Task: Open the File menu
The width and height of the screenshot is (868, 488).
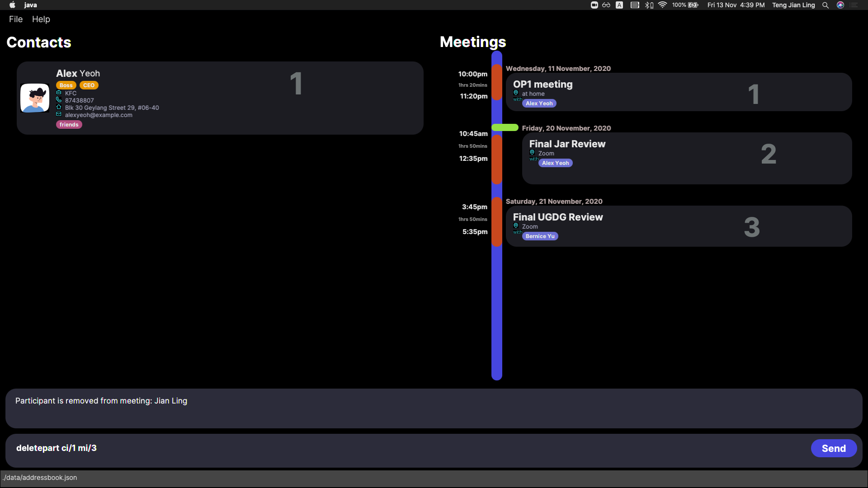Action: tap(16, 19)
